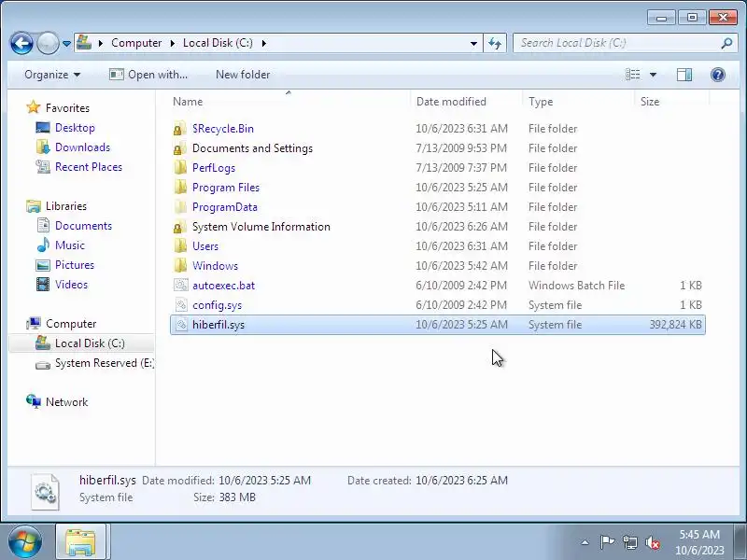Open the Music library
Screen dimensions: 747x560
point(61,245)
